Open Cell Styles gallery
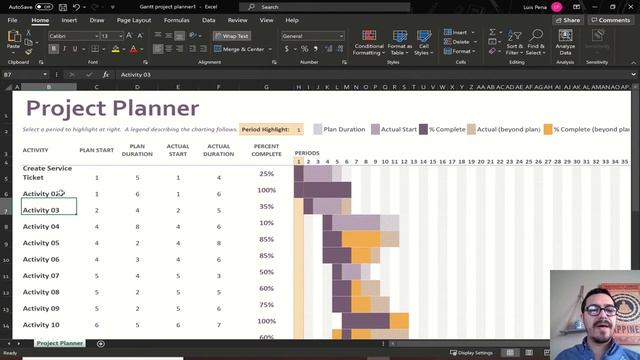Screen dimensions: 640x360 (424, 42)
